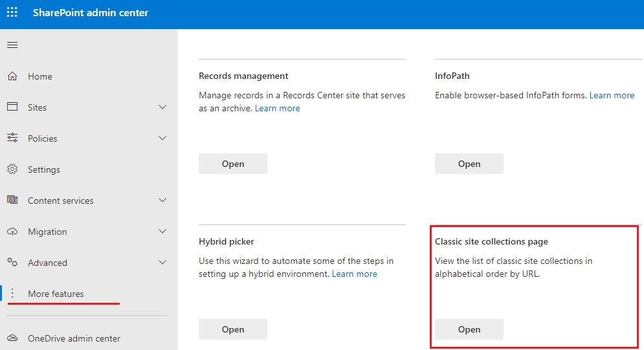The image size is (644, 350).
Task: Click the Content services icon
Action: click(12, 200)
